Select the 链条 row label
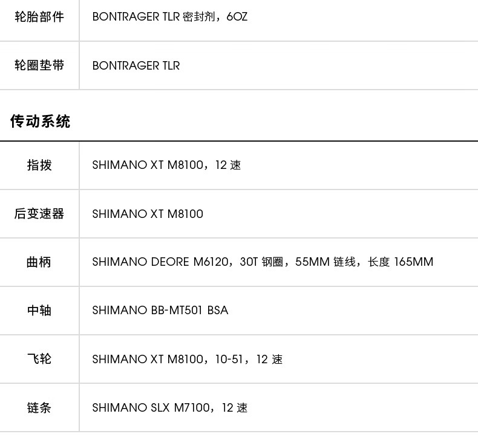 39,407
